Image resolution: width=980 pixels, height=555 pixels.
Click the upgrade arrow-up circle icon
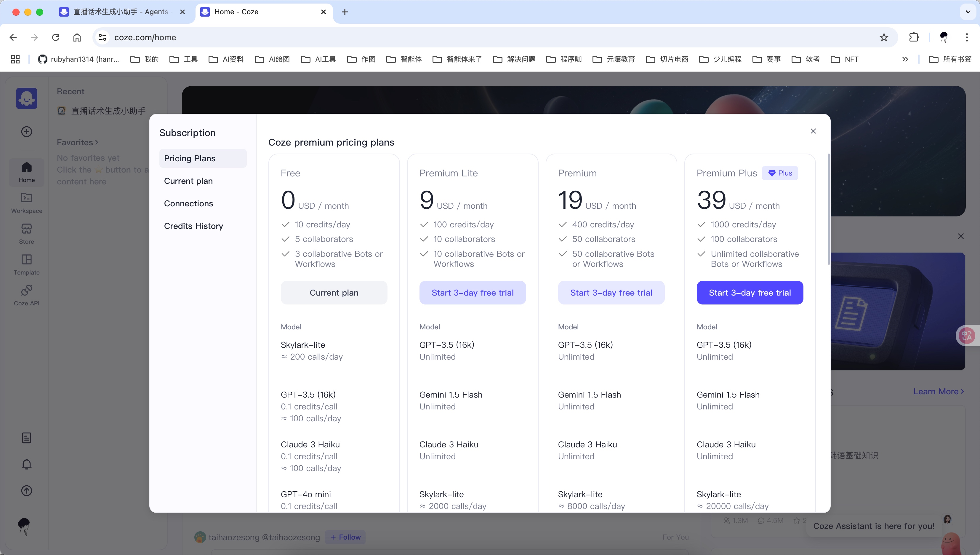tap(26, 491)
